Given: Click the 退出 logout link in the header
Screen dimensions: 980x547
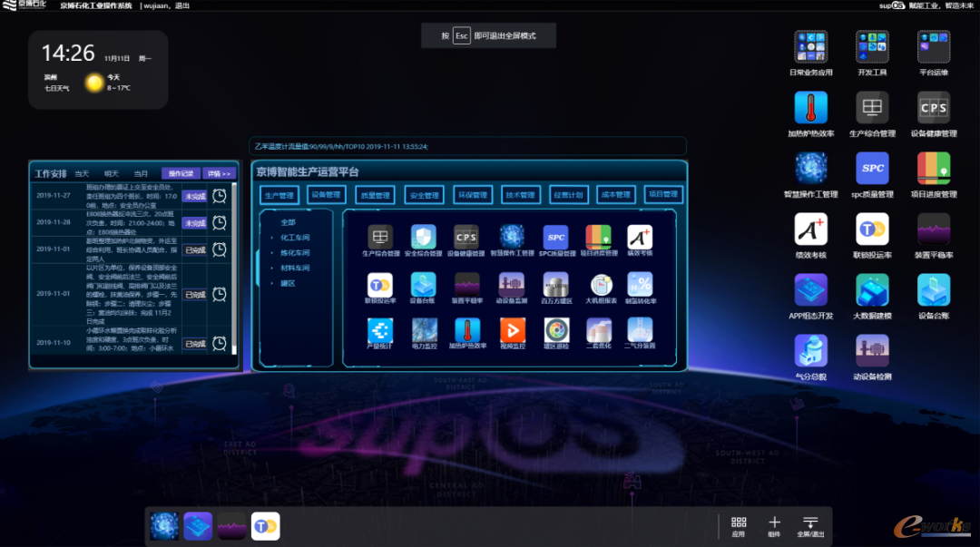Looking at the screenshot, I should (x=181, y=5).
